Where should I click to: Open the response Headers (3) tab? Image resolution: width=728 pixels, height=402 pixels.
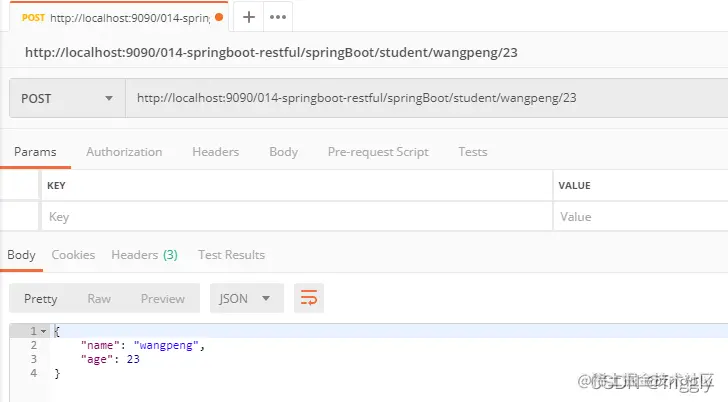[x=144, y=255]
